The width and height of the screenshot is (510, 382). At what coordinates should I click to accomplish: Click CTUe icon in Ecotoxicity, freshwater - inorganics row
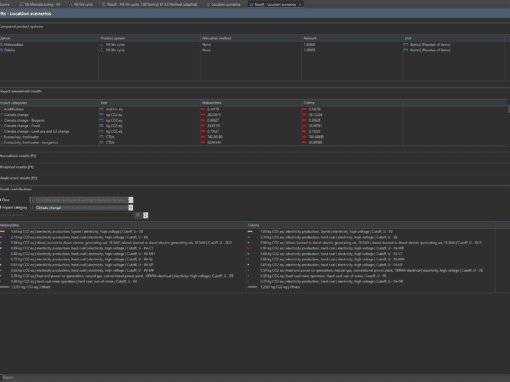point(101,142)
